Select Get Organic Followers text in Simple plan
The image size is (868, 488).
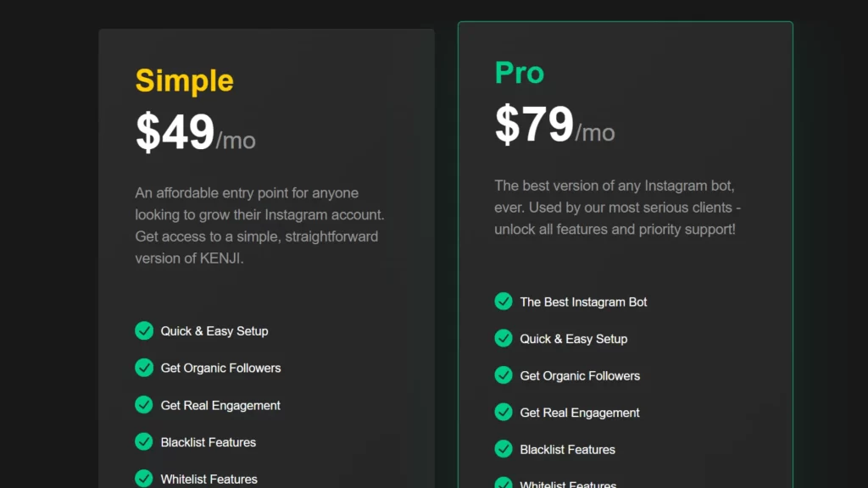point(220,368)
